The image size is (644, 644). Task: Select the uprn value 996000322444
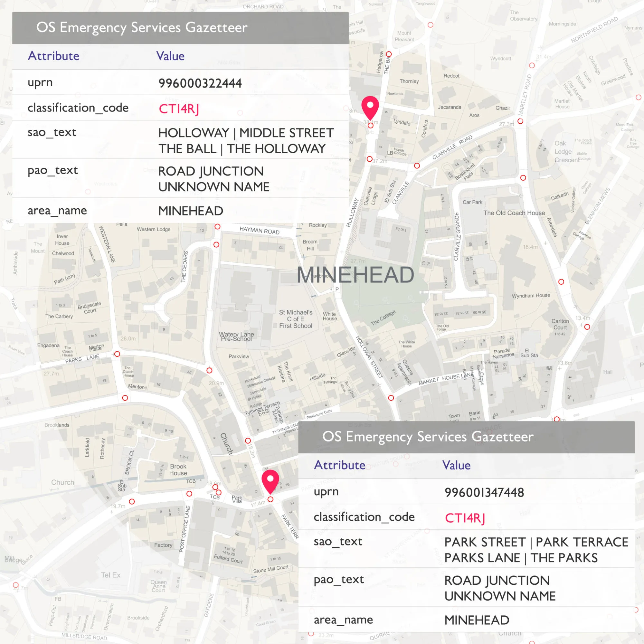200,83
